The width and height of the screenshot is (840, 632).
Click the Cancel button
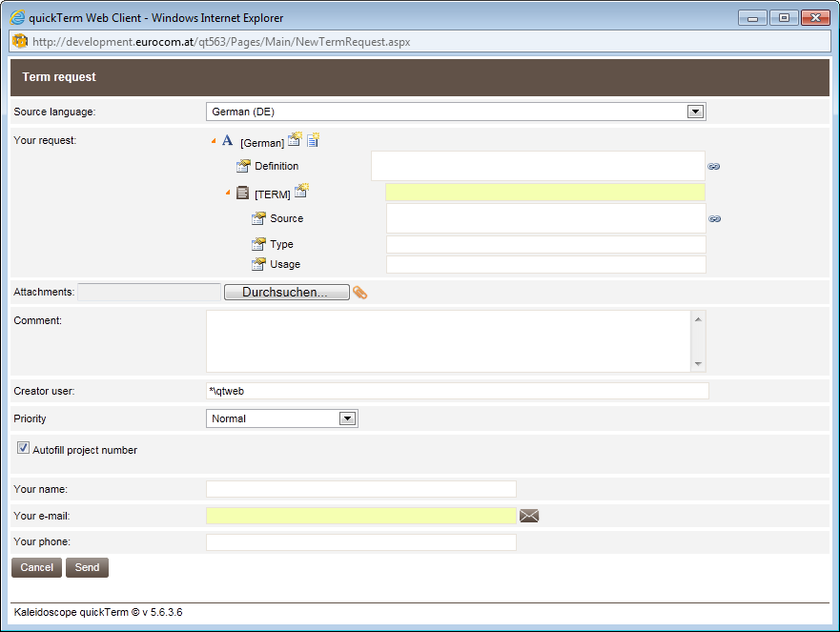tap(36, 568)
